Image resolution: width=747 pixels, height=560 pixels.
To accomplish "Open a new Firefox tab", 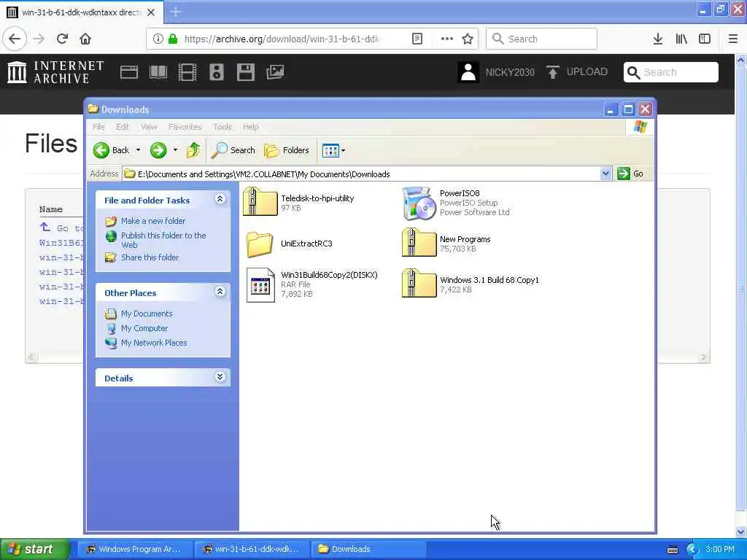I will point(175,12).
